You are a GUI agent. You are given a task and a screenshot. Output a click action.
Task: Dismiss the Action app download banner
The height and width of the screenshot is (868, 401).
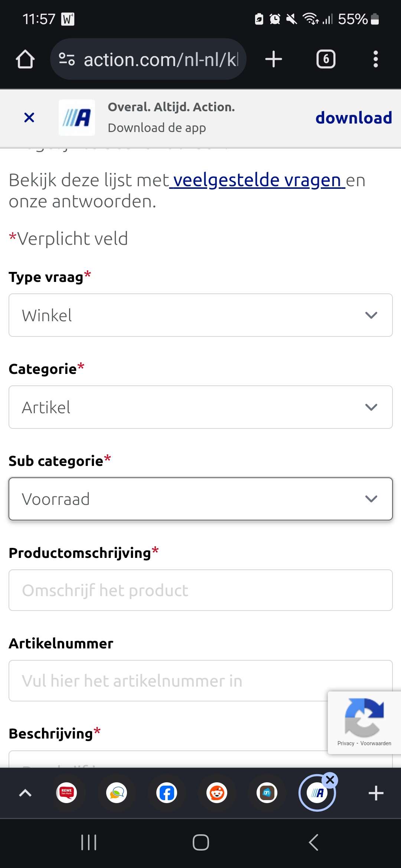[x=29, y=118]
